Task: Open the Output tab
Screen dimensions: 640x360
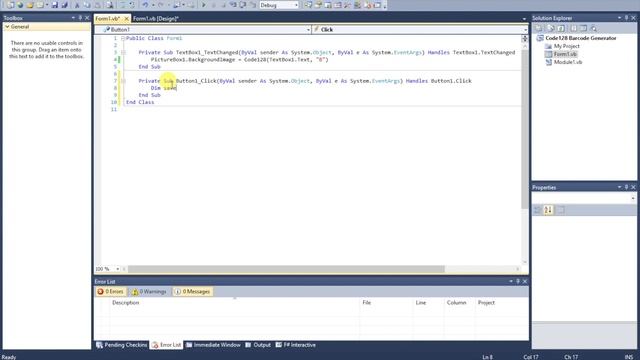Action: (x=258, y=345)
